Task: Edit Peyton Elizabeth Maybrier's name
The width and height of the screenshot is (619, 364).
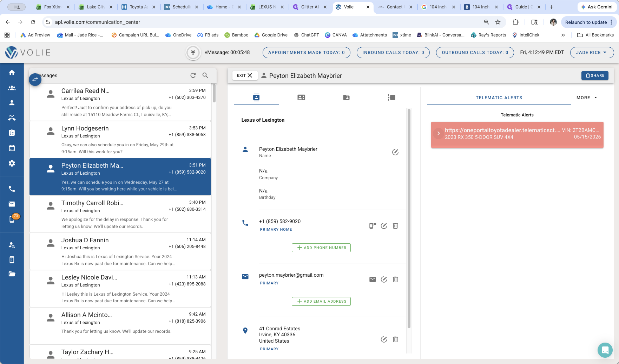Action: [395, 152]
